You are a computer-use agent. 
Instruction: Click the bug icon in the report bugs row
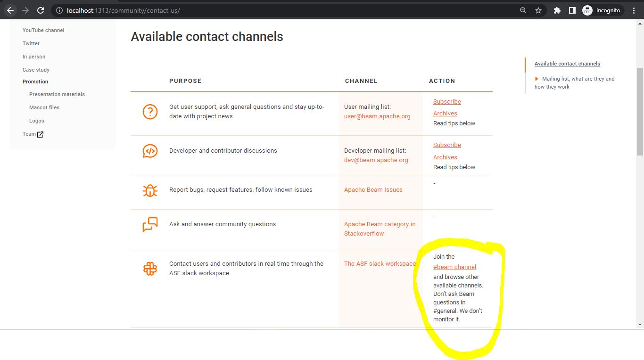[x=150, y=190]
